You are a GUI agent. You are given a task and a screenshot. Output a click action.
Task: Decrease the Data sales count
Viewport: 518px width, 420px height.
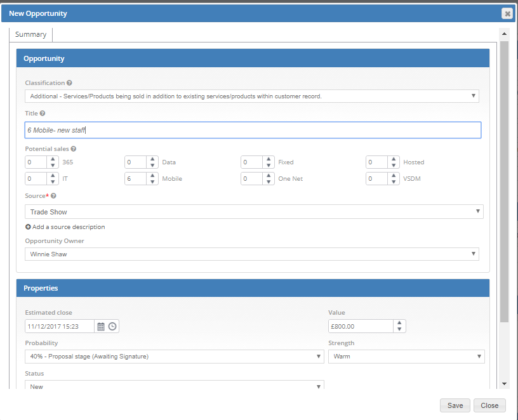pos(152,165)
